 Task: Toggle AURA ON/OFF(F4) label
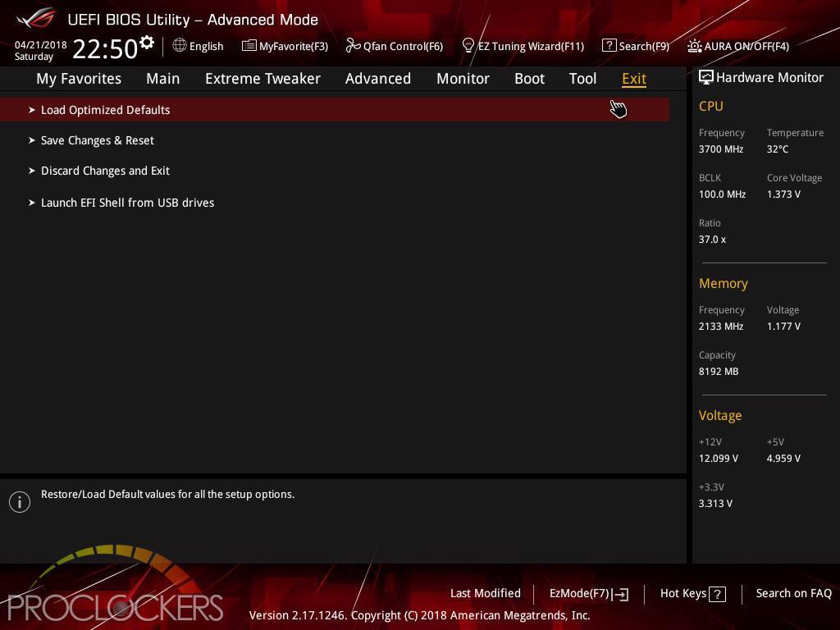click(x=746, y=46)
